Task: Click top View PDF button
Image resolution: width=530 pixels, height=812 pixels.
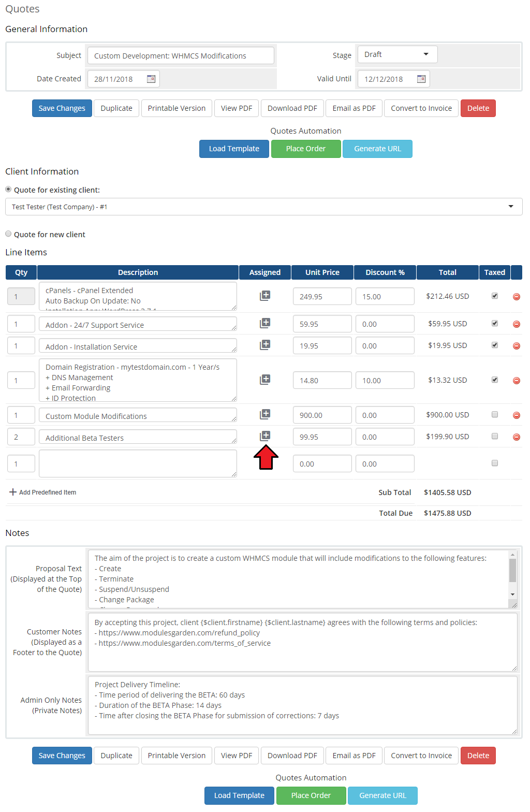Action: pos(237,108)
